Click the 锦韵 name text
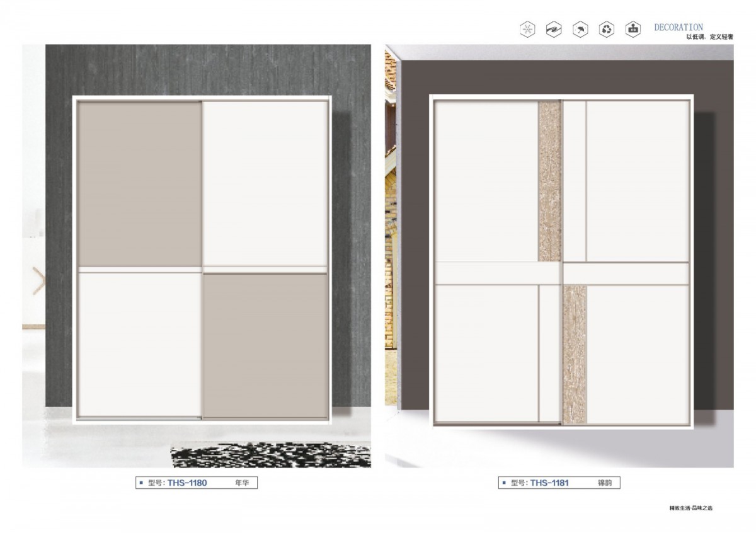Image resolution: width=756 pixels, height=533 pixels. point(604,483)
